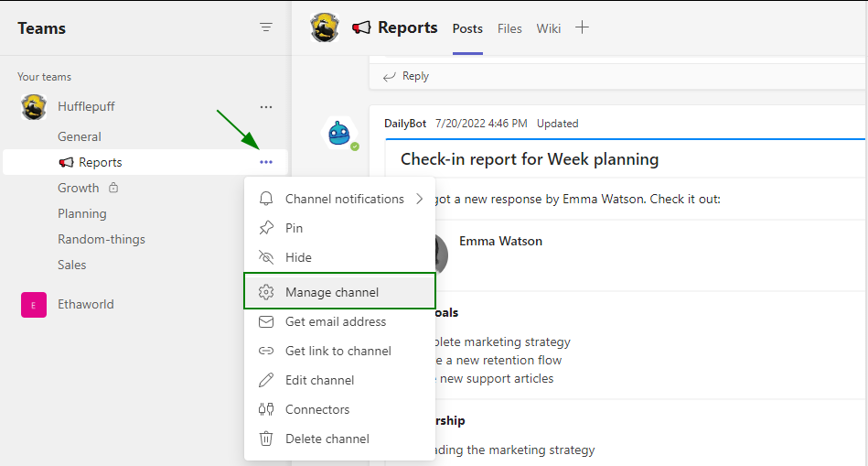This screenshot has height=466, width=868.
Task: Click the megaphone icon beside Reports title
Action: coord(361,27)
